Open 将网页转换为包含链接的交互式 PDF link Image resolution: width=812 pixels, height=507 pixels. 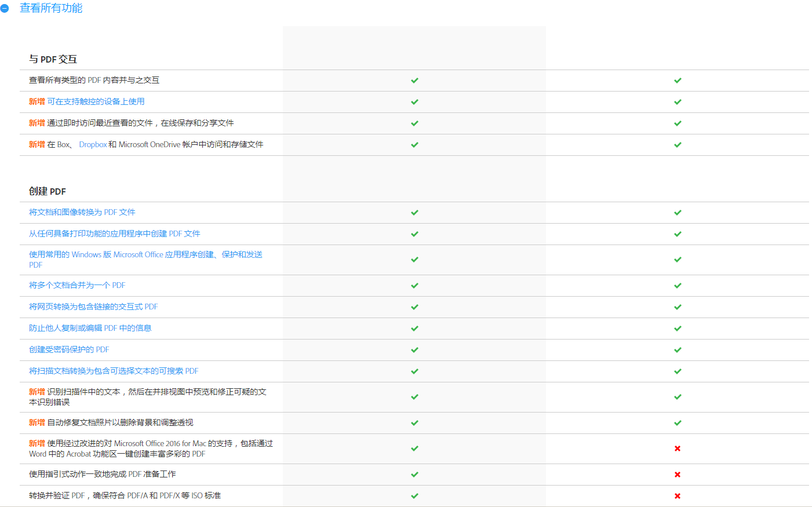93,307
